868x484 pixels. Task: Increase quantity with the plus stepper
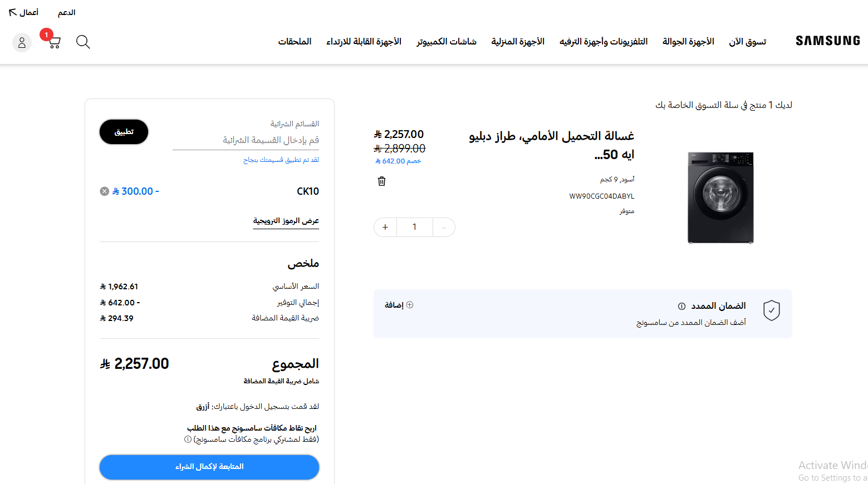pyautogui.click(x=385, y=227)
